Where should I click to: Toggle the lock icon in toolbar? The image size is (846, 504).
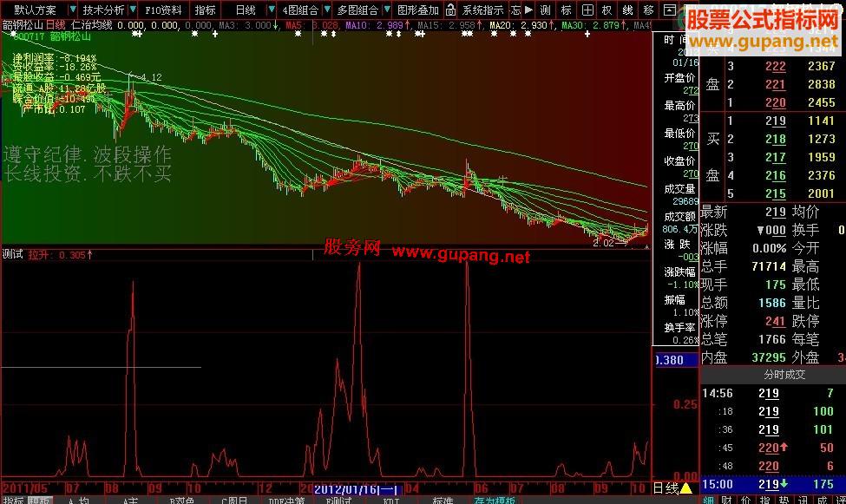point(450,10)
